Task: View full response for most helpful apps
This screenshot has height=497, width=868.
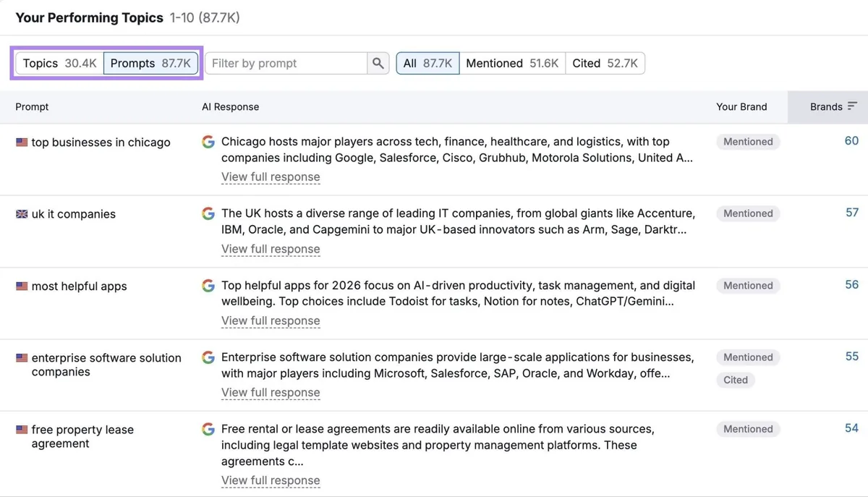Action: point(271,320)
